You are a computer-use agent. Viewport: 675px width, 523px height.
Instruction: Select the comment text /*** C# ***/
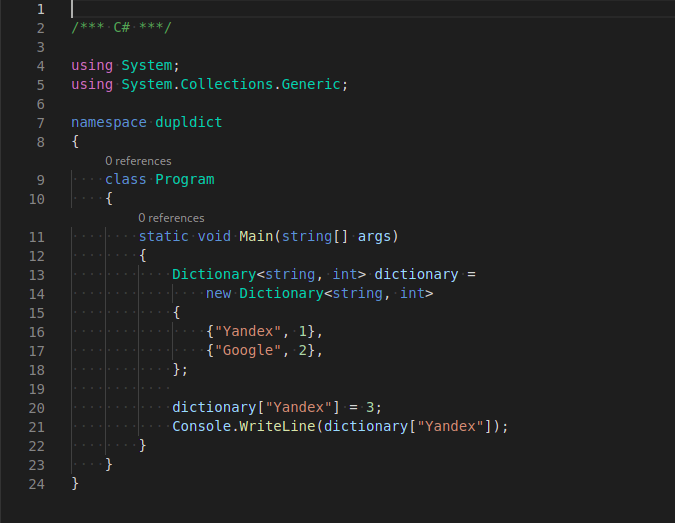(x=121, y=28)
